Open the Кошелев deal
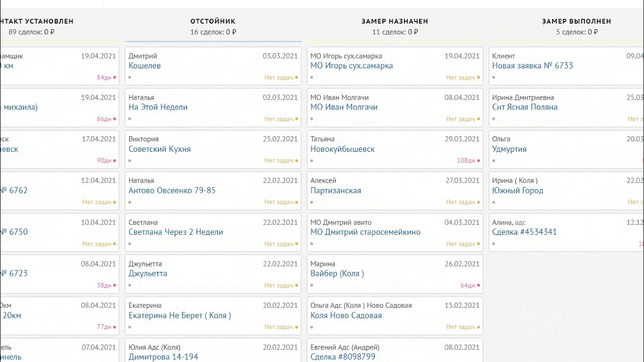This screenshot has width=644, height=362. [144, 66]
